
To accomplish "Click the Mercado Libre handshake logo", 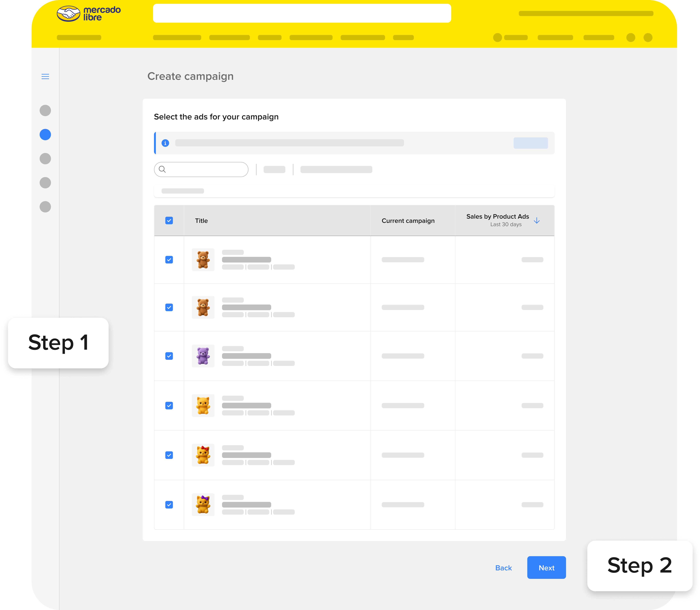I will tap(69, 14).
